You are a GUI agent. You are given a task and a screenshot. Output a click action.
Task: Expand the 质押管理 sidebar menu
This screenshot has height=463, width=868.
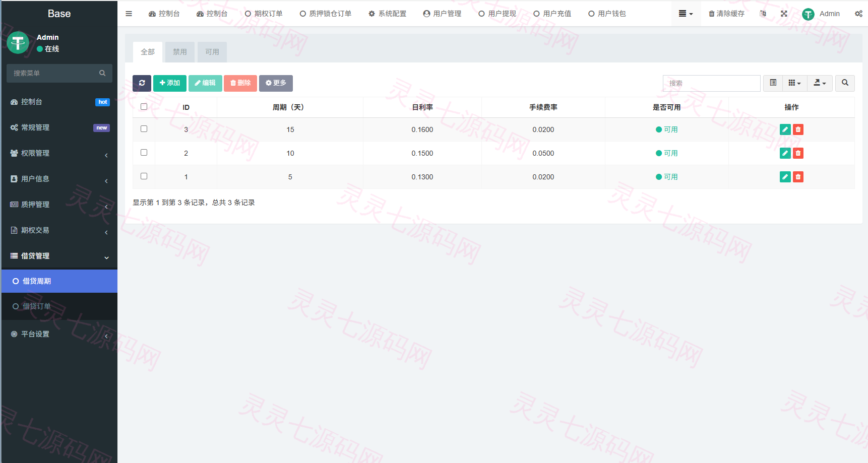[59, 205]
